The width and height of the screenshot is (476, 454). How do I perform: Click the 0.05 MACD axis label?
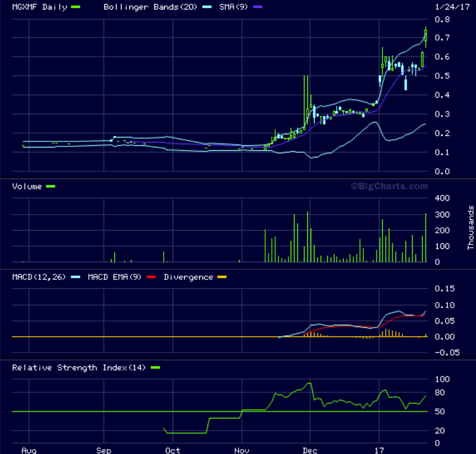(x=444, y=321)
